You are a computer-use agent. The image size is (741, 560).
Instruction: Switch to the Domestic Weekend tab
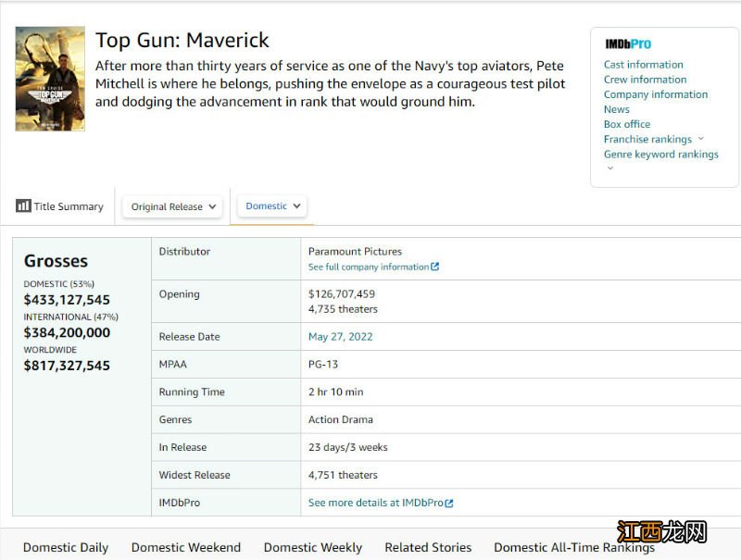[186, 547]
